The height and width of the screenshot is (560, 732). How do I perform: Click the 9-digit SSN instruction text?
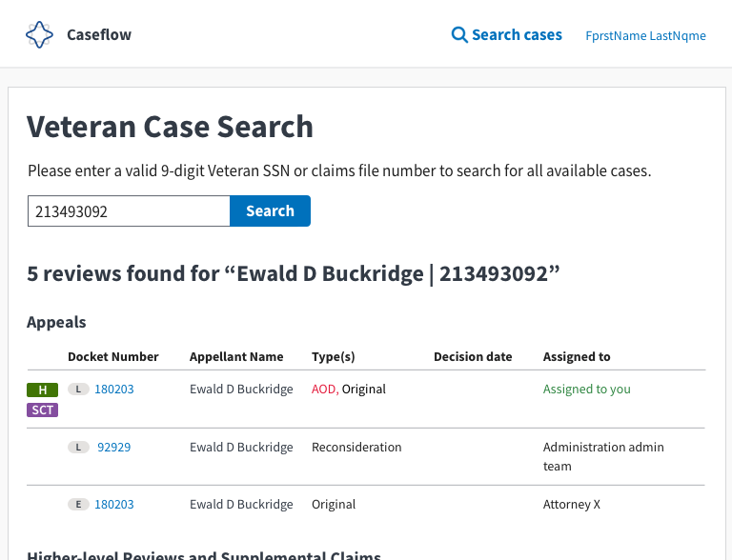(339, 170)
